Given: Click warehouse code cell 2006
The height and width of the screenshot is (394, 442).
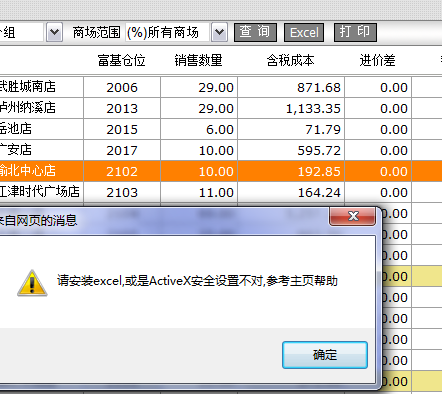Looking at the screenshot, I should coord(122,87).
